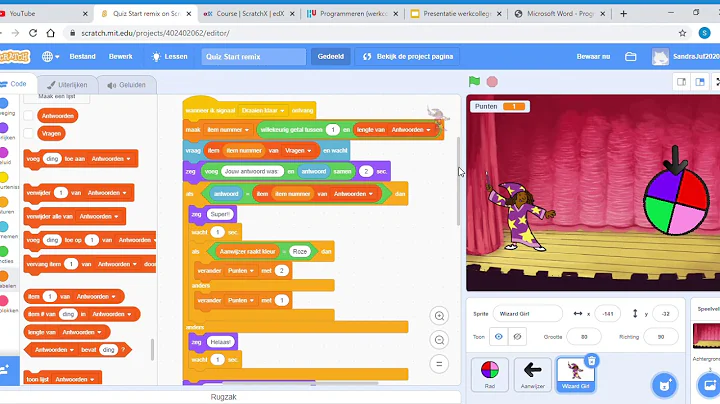
Task: Open the Bewerk menu
Action: (121, 56)
